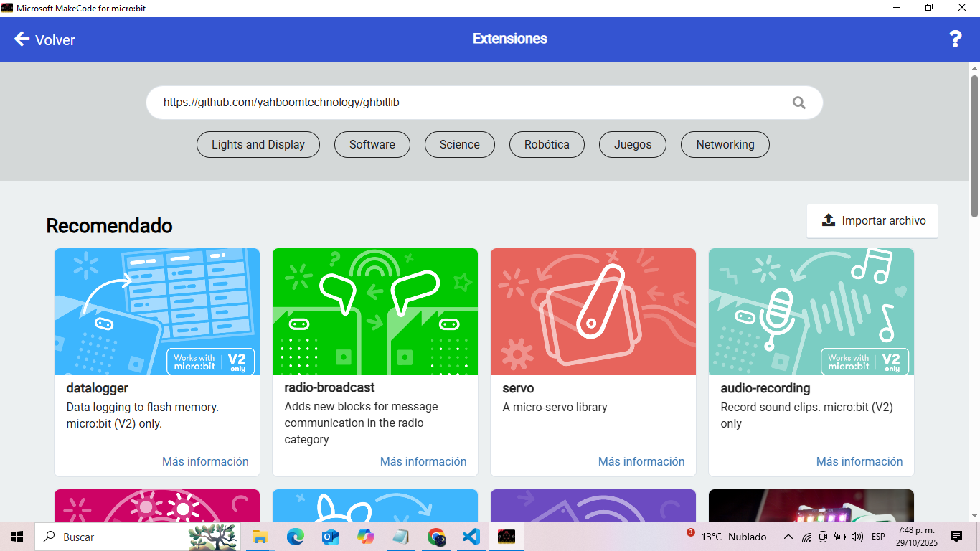Viewport: 980px width, 551px height.
Task: Open the notification center icon
Action: click(956, 537)
